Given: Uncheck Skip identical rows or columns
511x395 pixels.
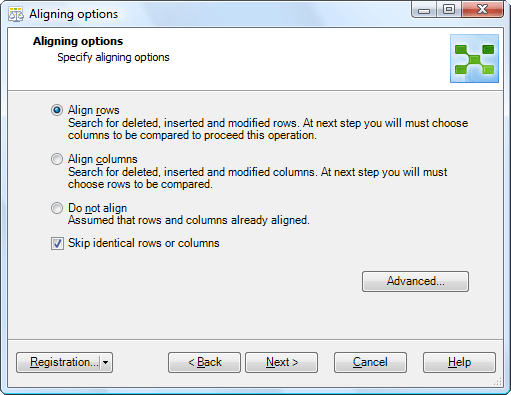Looking at the screenshot, I should coord(57,243).
